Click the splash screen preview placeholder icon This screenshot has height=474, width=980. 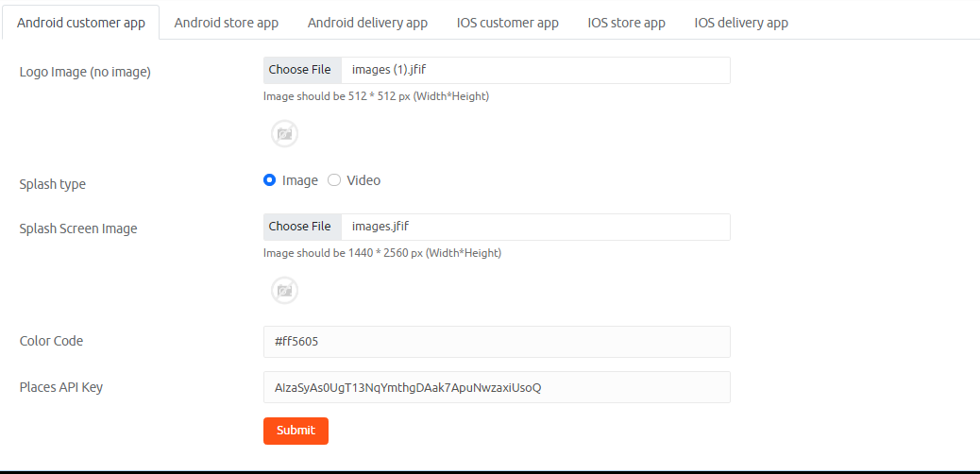284,290
